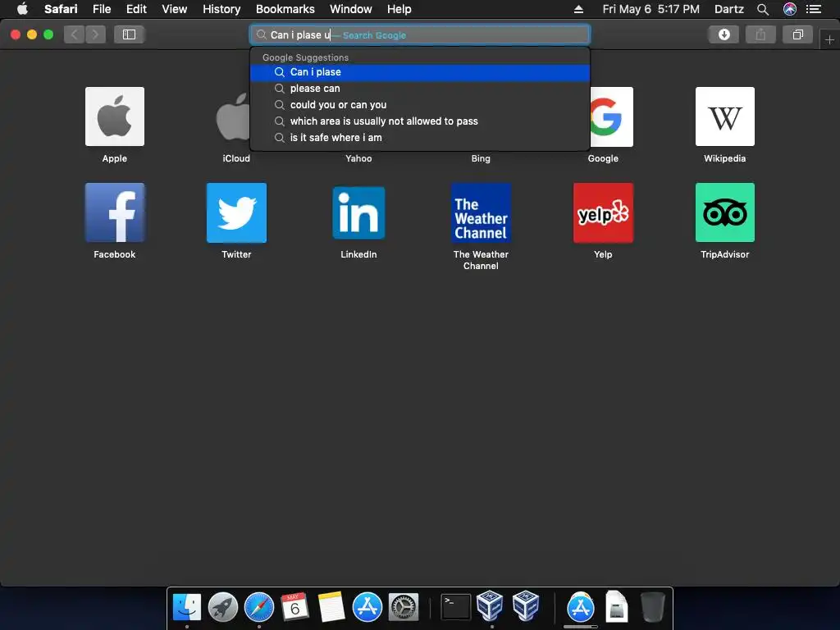840x630 pixels.
Task: Open the Yelp favorite icon
Action: point(603,212)
